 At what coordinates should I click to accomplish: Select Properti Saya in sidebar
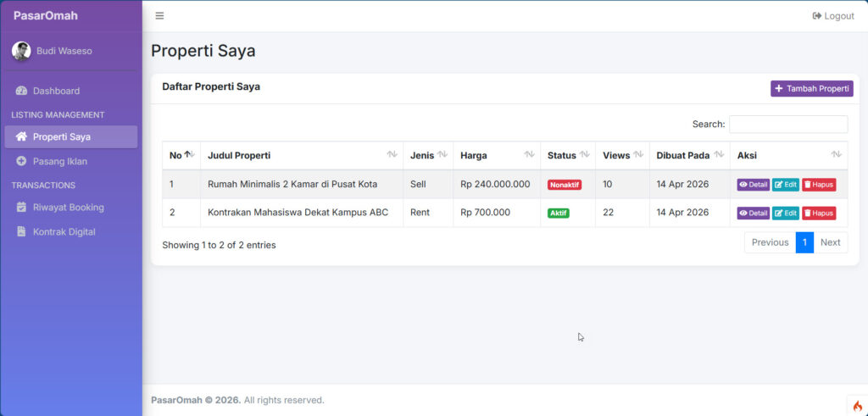click(61, 136)
